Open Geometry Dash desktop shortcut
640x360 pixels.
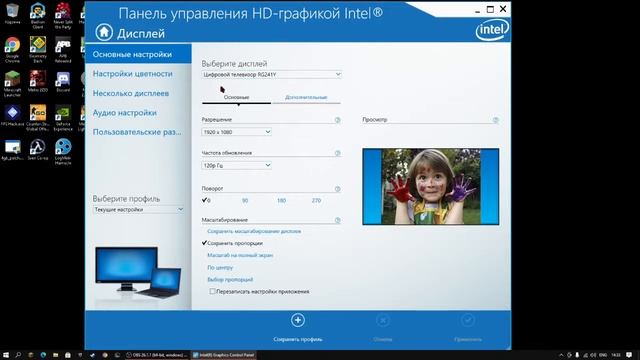[x=38, y=49]
